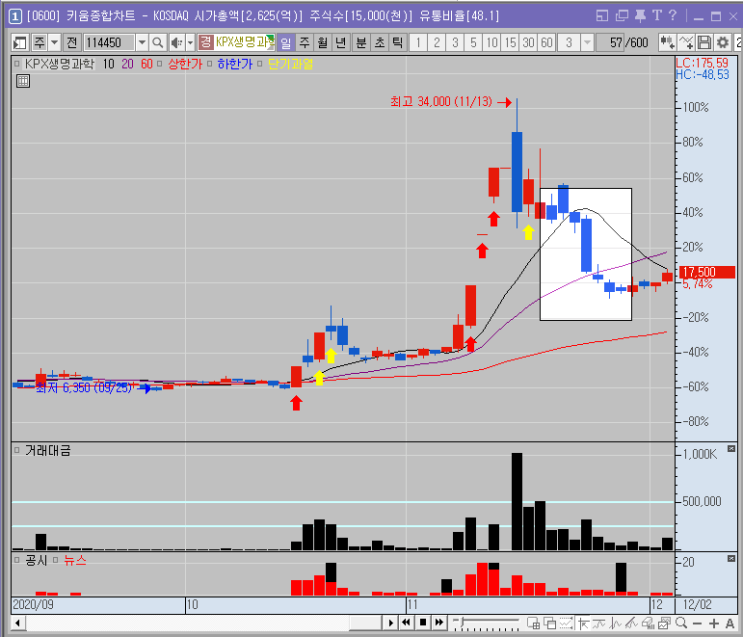Toggle the 뉴스 panel checkbox
This screenshot has width=743, height=637.
click(55, 560)
